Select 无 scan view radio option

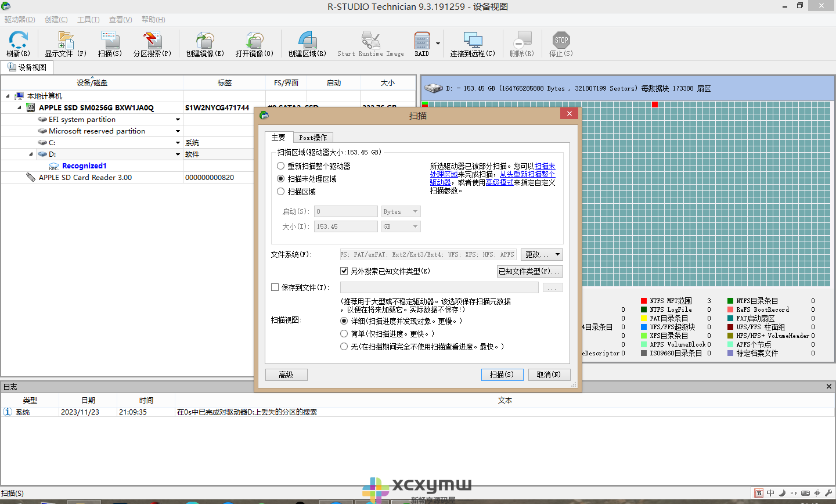click(x=344, y=347)
